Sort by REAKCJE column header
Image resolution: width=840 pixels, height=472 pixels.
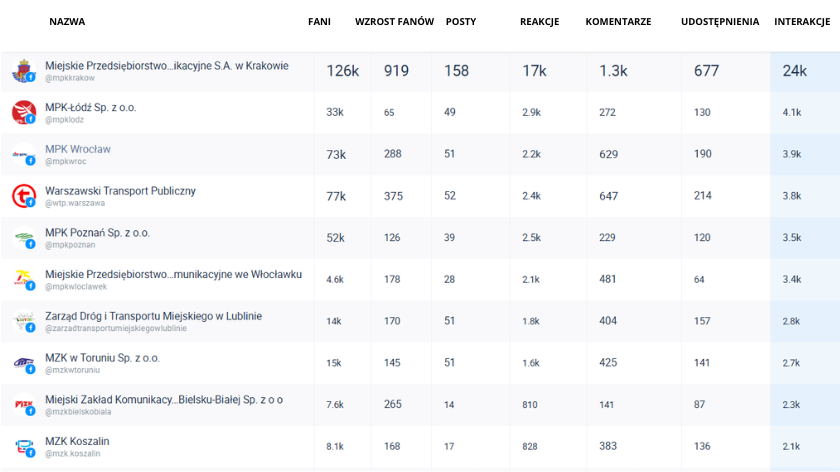539,21
